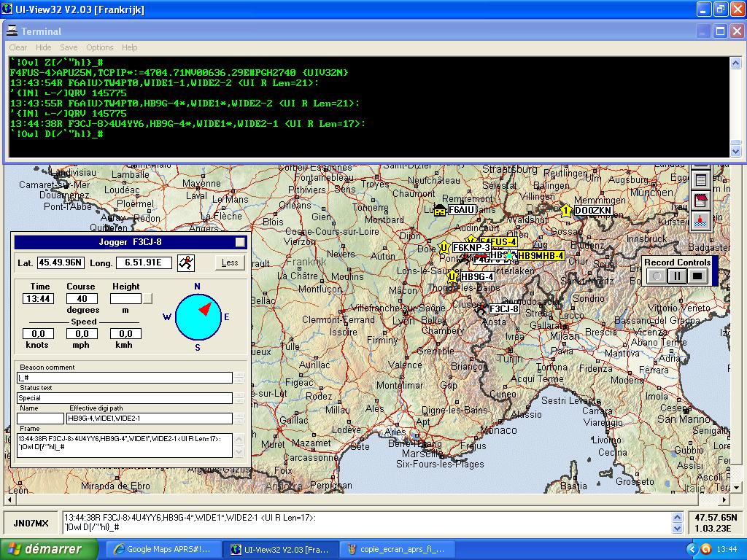Click the small button next to Height field

pyautogui.click(x=148, y=298)
